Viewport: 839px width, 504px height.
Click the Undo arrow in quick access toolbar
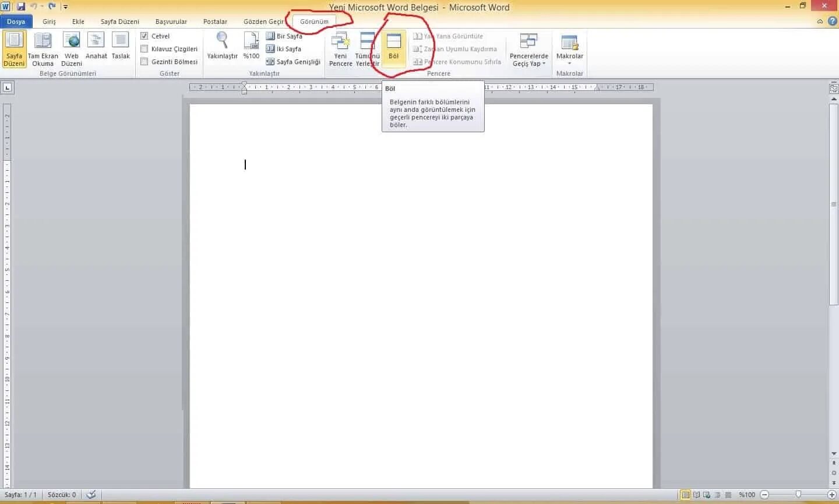pos(34,6)
